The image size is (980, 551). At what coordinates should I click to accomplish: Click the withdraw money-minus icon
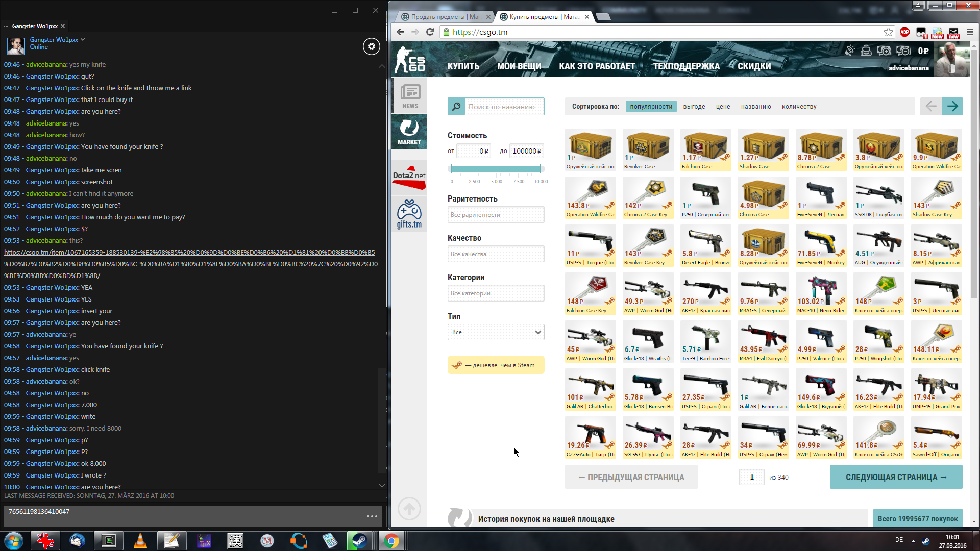903,51
